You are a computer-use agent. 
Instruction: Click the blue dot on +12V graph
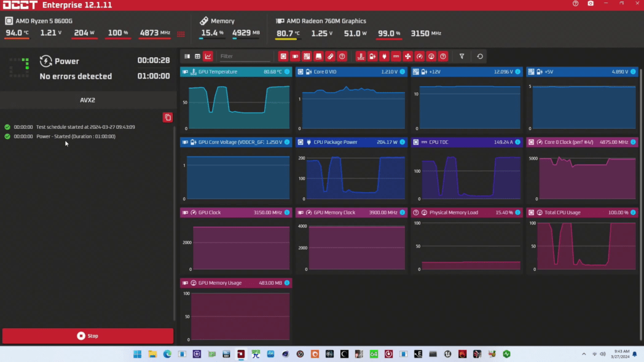coord(518,72)
